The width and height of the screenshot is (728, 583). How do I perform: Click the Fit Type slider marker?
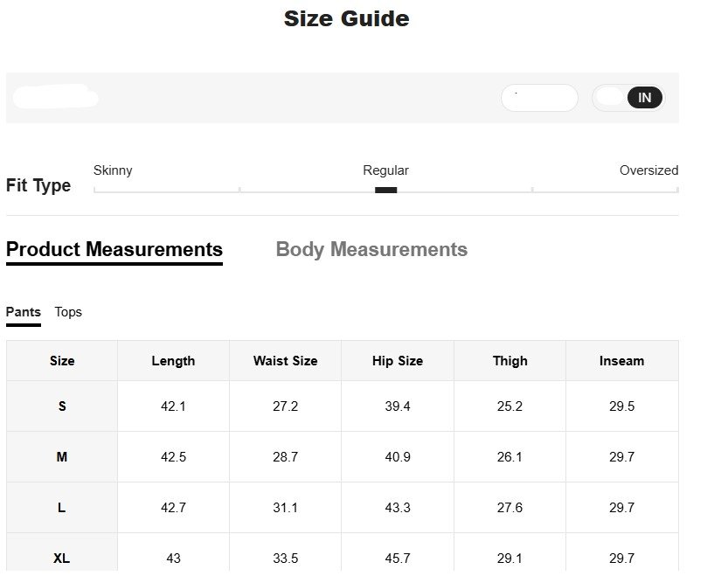click(x=385, y=190)
